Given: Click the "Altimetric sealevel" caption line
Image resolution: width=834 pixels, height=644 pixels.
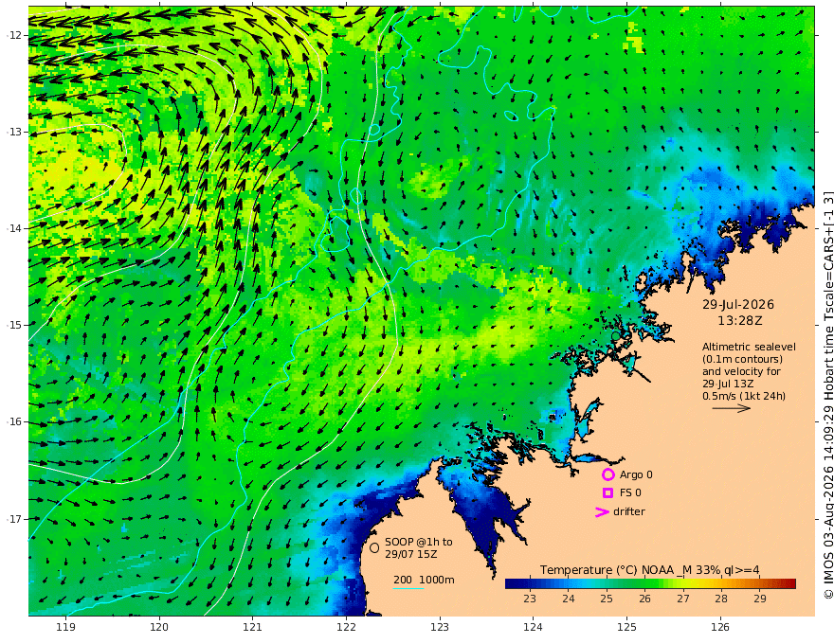Looking at the screenshot, I should coord(749,347).
